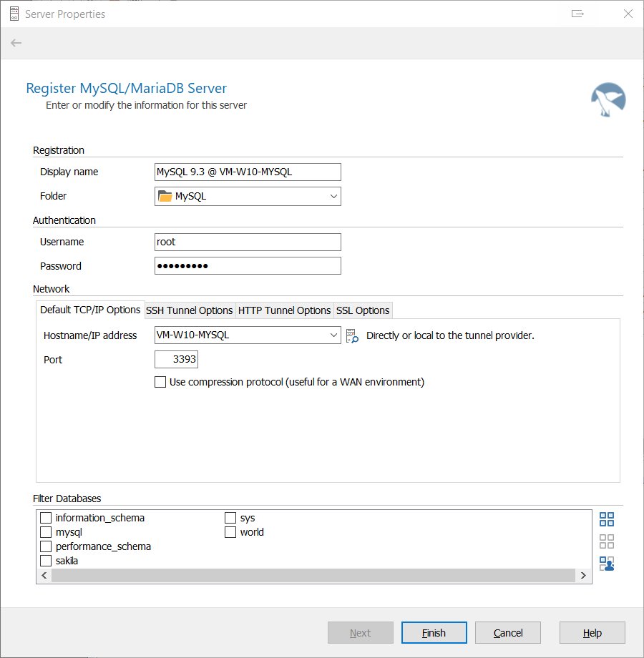Click the deselect all databases grid icon

[x=607, y=541]
